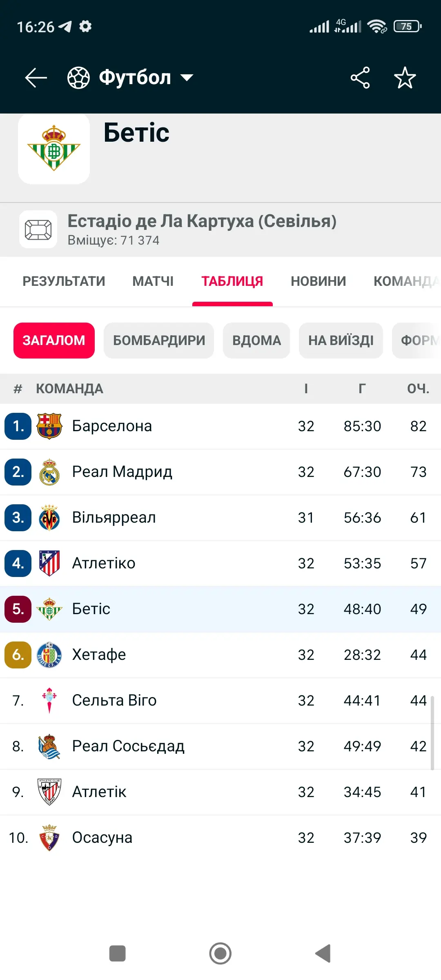Tap the share icon
Screen dimensions: 441x980
(x=360, y=78)
